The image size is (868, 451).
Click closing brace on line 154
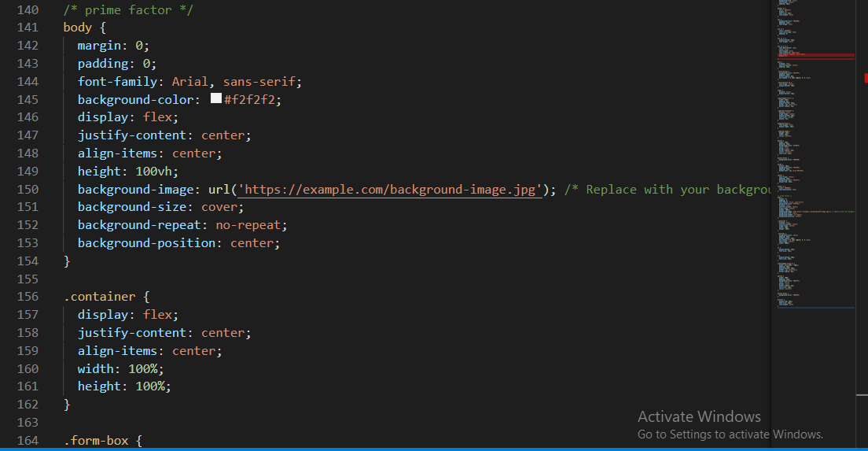coord(67,261)
